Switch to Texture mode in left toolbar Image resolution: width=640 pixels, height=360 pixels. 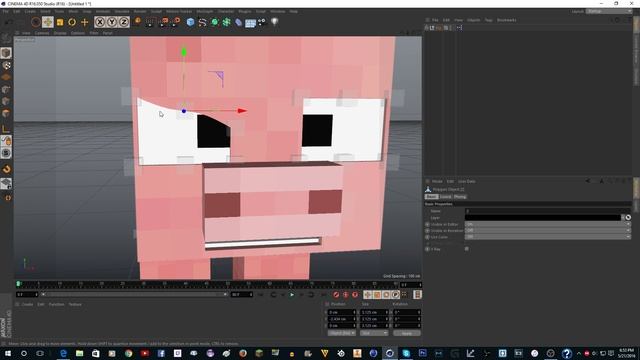click(x=6, y=65)
